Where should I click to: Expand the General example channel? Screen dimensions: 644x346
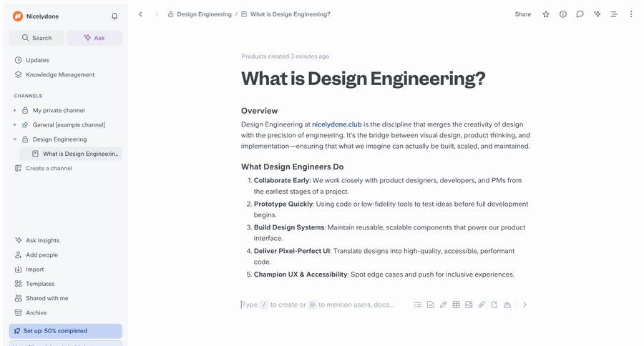15,125
